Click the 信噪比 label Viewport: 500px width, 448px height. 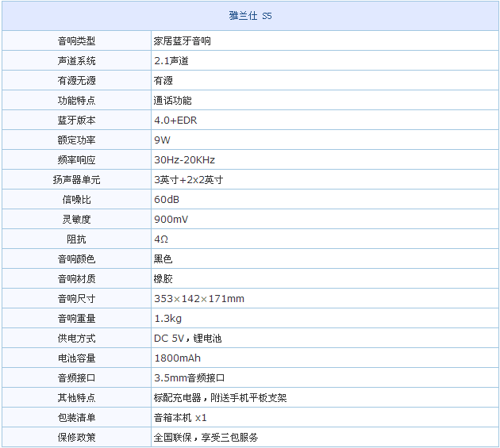pyautogui.click(x=76, y=200)
